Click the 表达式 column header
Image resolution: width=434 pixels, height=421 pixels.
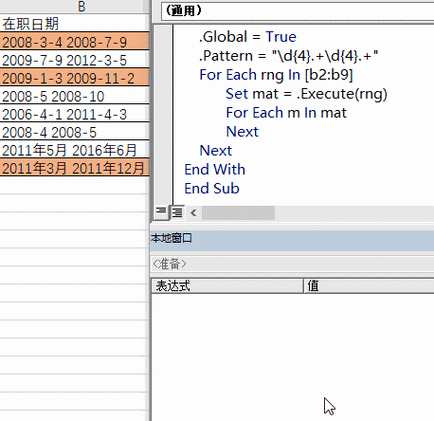point(227,286)
